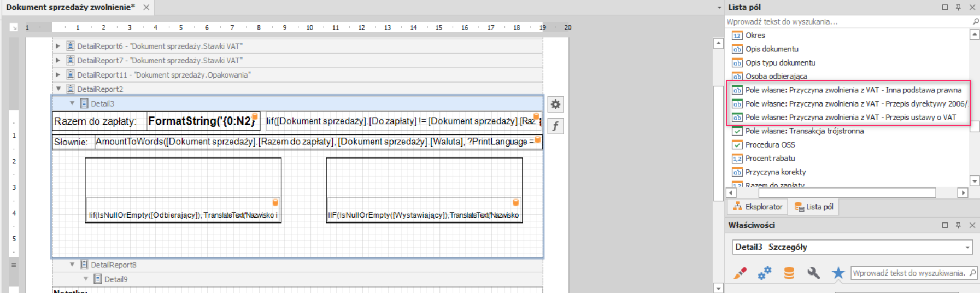The height and width of the screenshot is (293, 980).
Task: Switch to the Eksplorator tab
Action: point(758,207)
